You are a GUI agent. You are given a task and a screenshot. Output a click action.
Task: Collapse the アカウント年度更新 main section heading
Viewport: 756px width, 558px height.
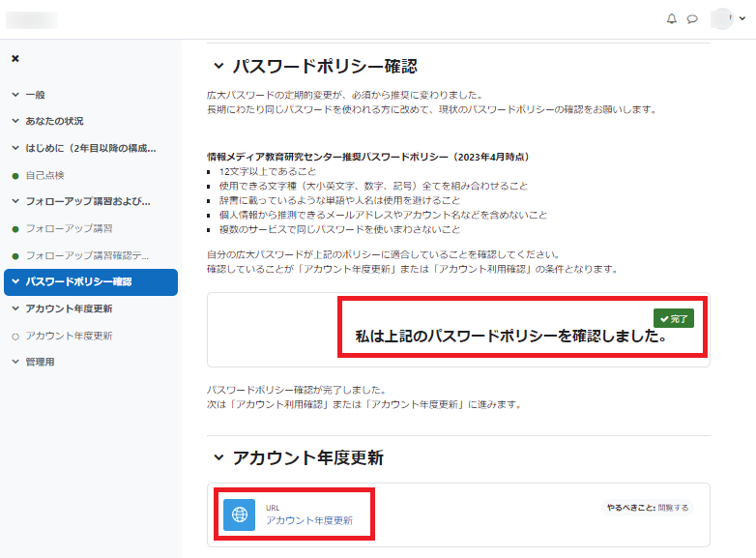(x=218, y=457)
